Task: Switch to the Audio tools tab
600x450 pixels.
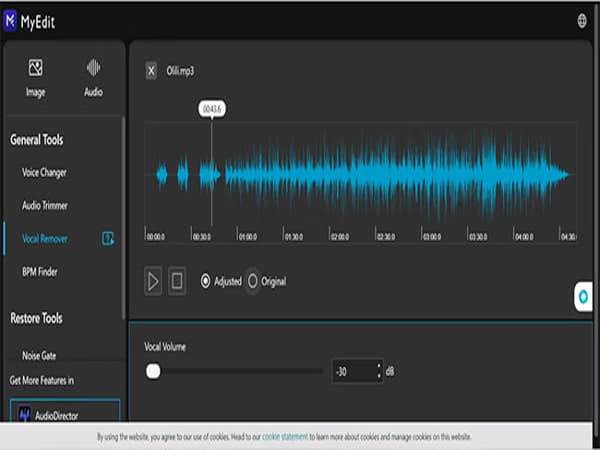Action: 93,78
